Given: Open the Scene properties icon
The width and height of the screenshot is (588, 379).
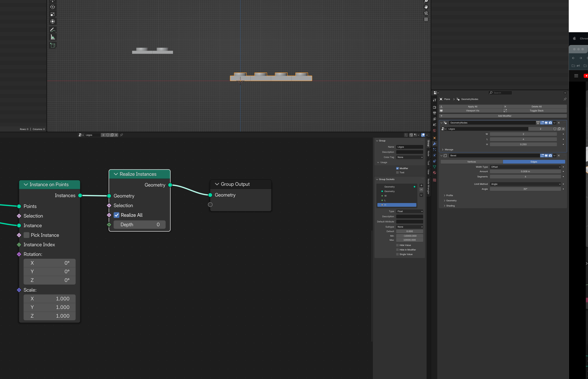Looking at the screenshot, I should [434, 125].
